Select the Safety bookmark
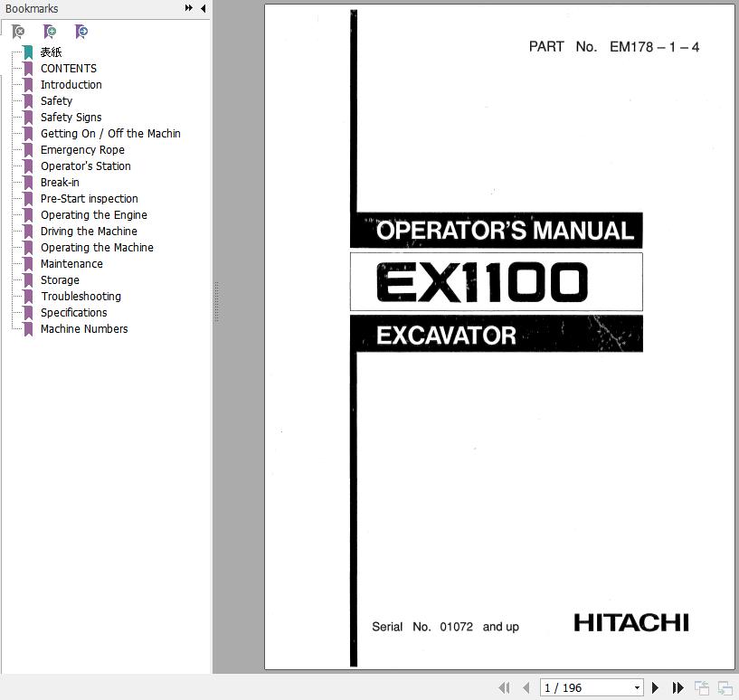739x700 pixels. coord(57,101)
